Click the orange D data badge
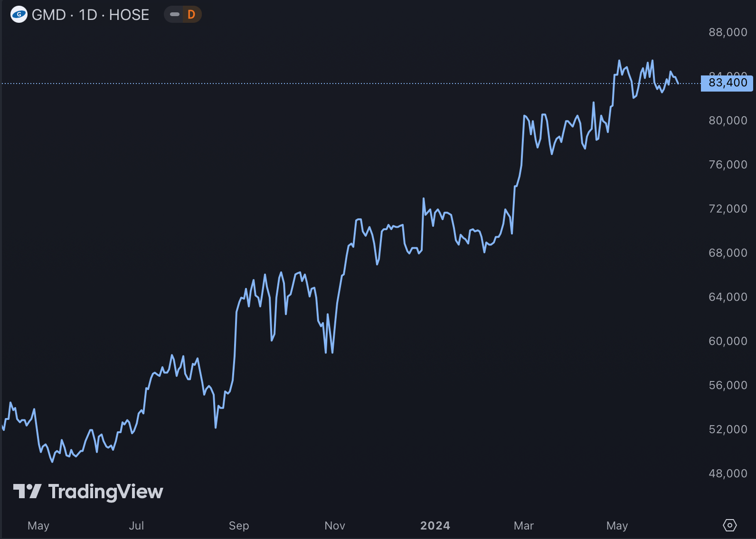Viewport: 756px width, 539px height. click(191, 14)
